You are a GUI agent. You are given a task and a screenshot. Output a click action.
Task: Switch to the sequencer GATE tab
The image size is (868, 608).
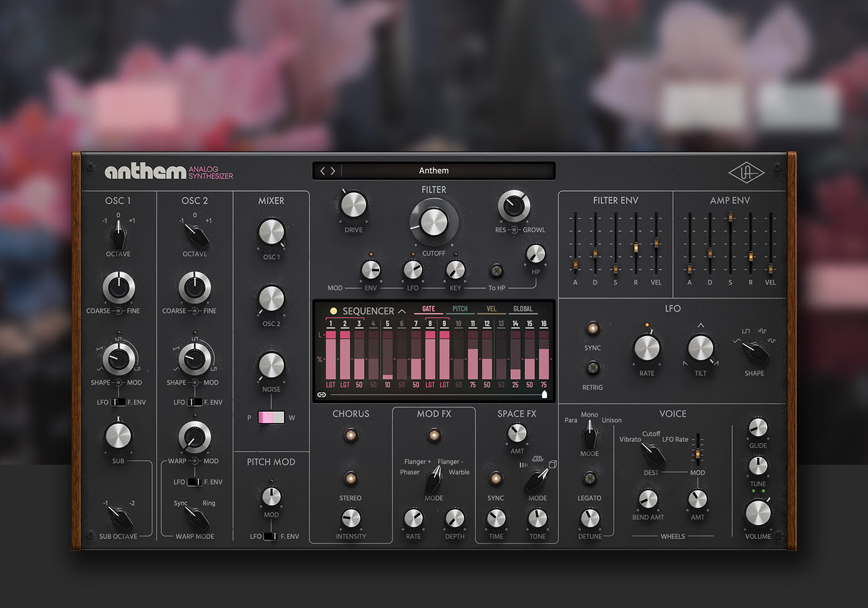pyautogui.click(x=428, y=309)
